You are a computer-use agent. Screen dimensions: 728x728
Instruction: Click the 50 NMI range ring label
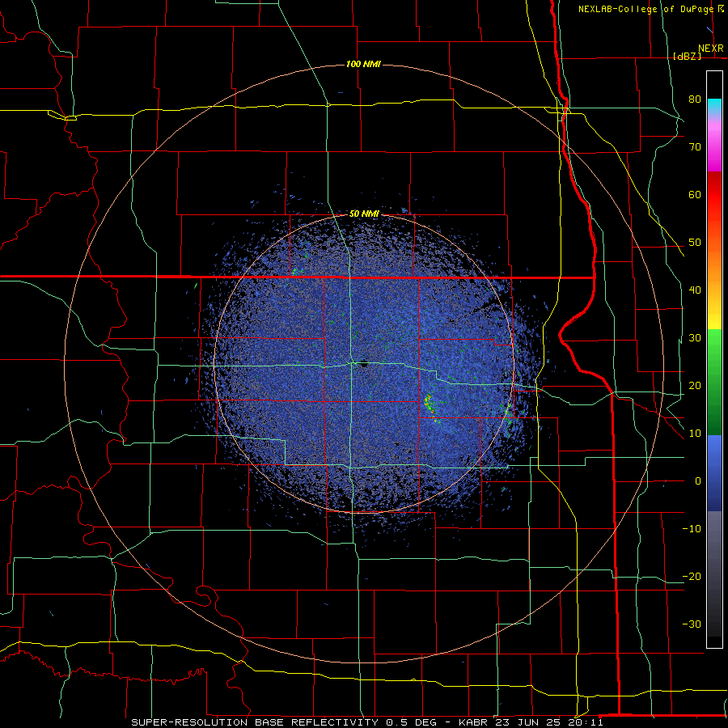click(x=364, y=214)
